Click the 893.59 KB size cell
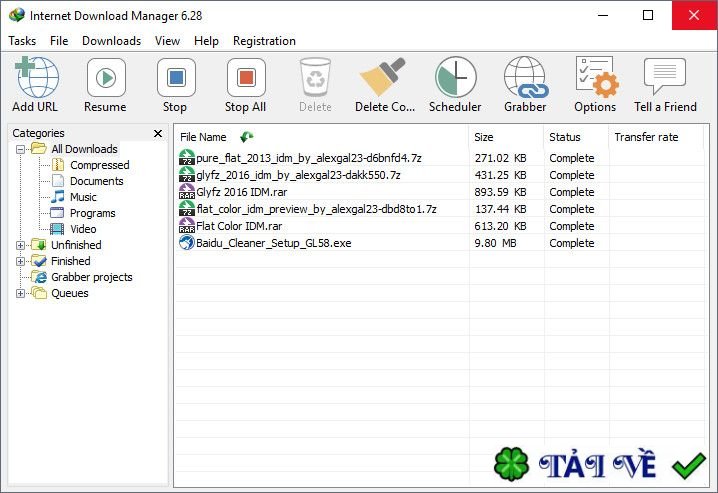This screenshot has height=493, width=718. [500, 192]
